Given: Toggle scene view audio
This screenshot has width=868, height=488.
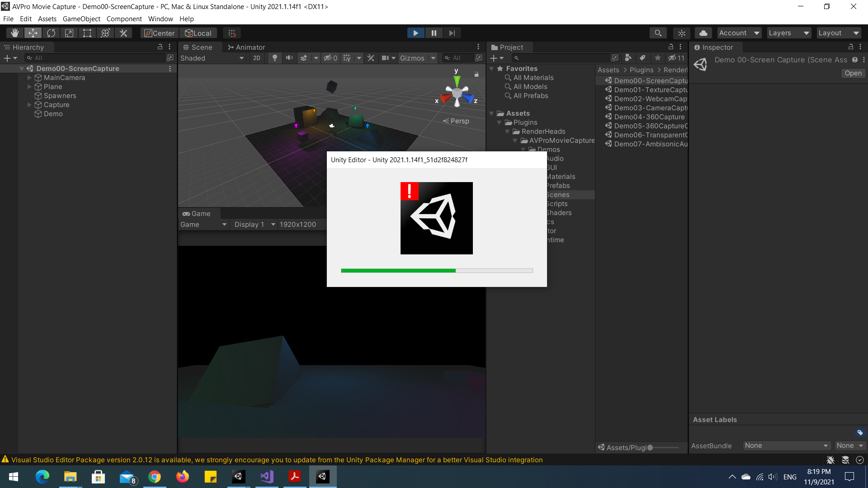Looking at the screenshot, I should pyautogui.click(x=289, y=58).
